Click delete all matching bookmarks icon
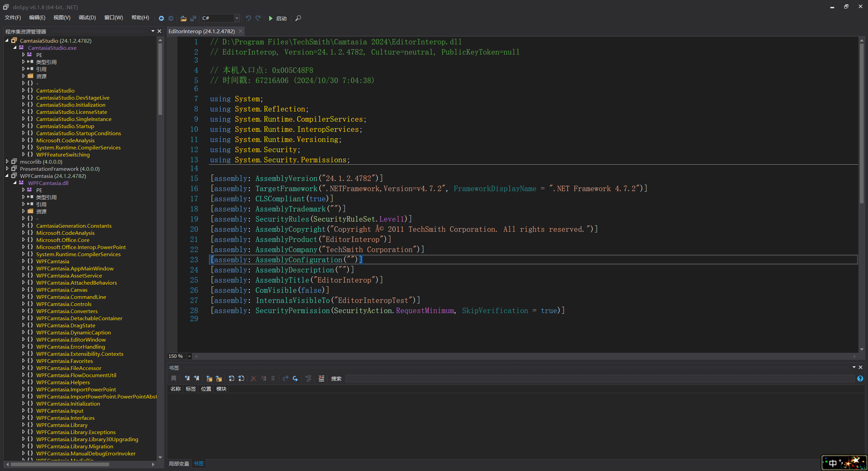This screenshot has height=471, width=868. click(x=263, y=378)
